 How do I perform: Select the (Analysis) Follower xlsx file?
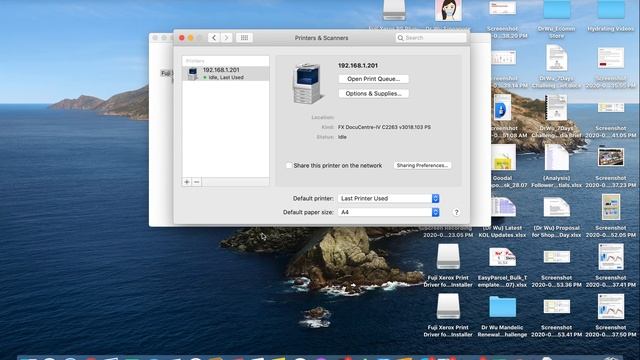click(x=556, y=158)
